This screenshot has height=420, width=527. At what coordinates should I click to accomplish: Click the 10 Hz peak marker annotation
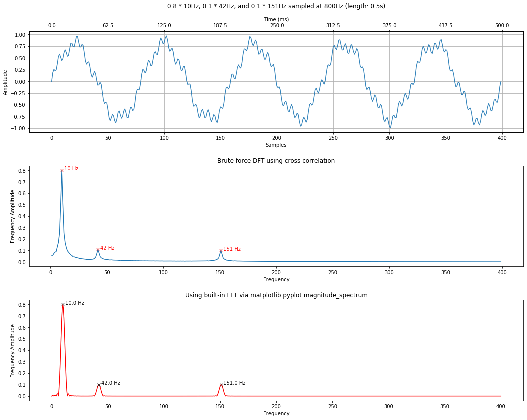click(x=69, y=170)
